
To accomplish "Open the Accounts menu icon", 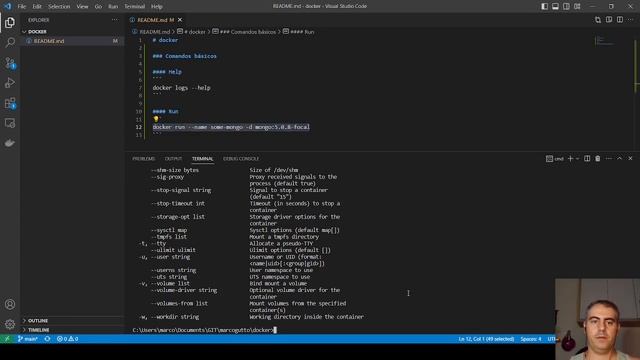I will click(10, 304).
